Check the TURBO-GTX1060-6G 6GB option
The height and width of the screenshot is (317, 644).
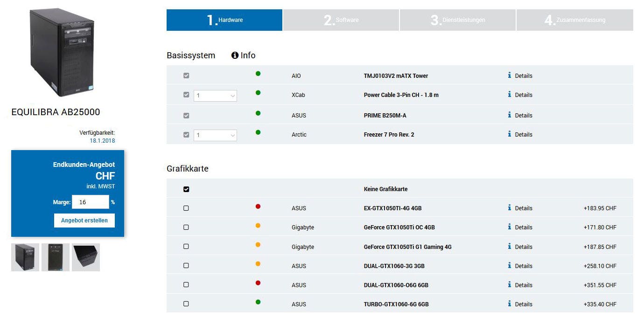coord(186,304)
